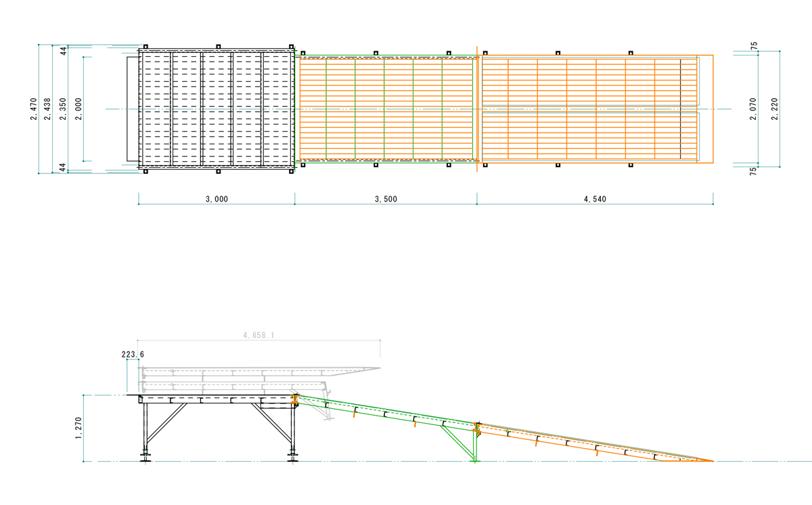Select the 3,500 dimension text
The height and width of the screenshot is (505, 812).
point(386,198)
